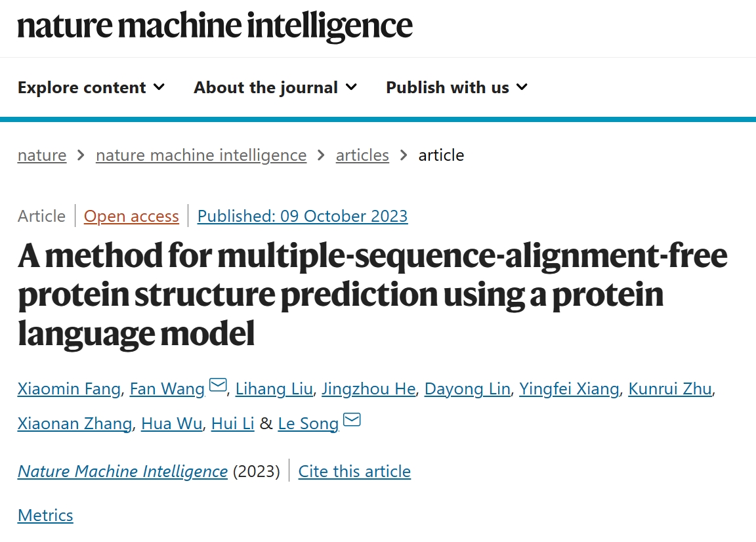
Task: Expand the Explore content dropdown
Action: (91, 87)
